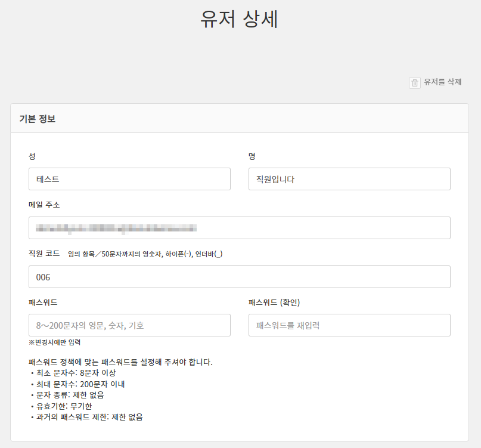Screen dimensions: 481x448
Task: Click the 과거의 패스워드 제한 policy line
Action: (x=89, y=417)
